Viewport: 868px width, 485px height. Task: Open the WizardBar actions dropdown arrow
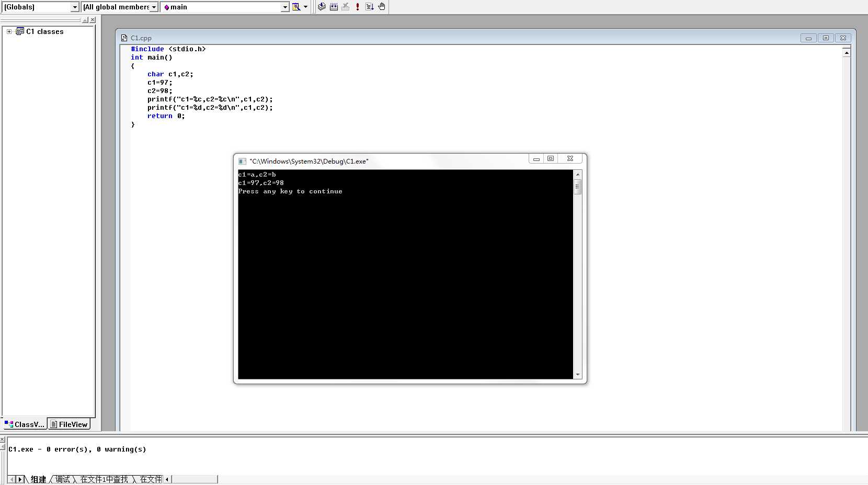coord(306,7)
